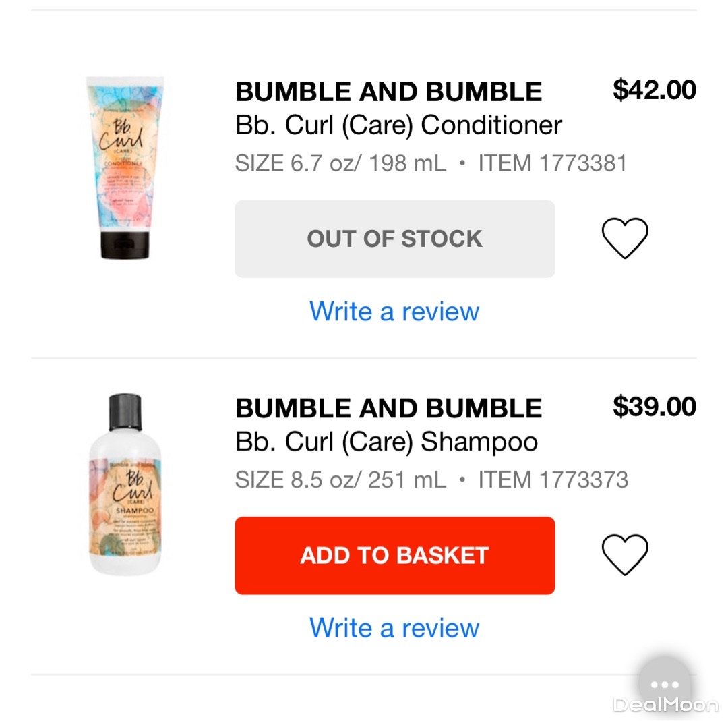Open the floating three-dot menu button
The width and height of the screenshot is (728, 721).
(665, 683)
